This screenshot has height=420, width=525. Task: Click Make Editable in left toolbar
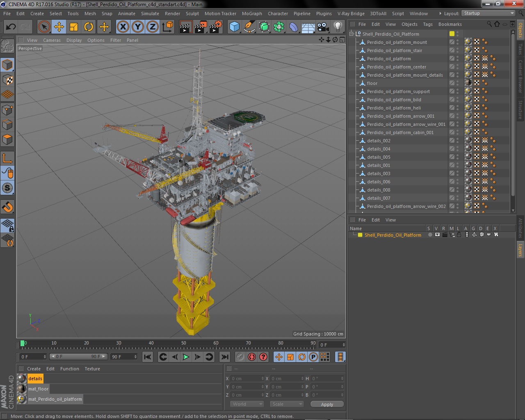[x=7, y=46]
